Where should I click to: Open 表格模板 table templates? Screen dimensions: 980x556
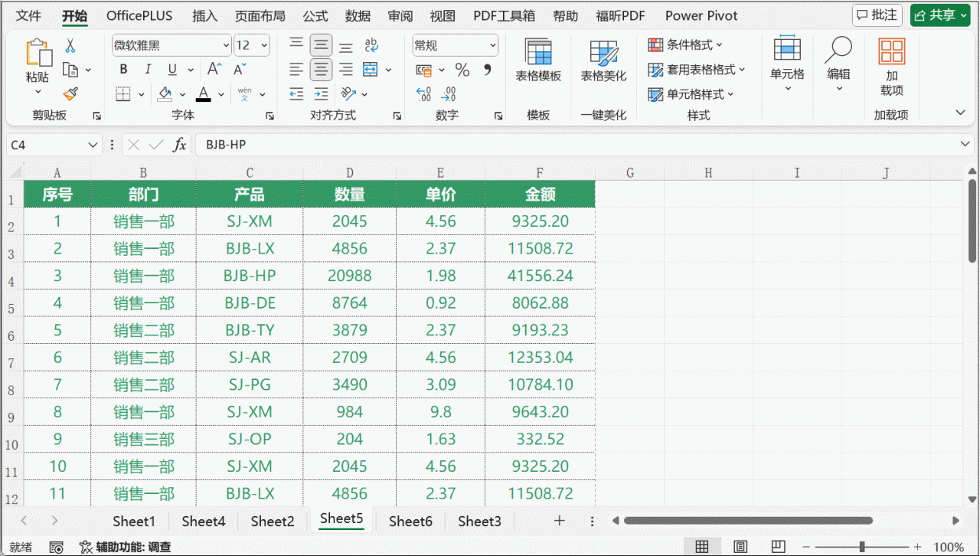[x=538, y=61]
